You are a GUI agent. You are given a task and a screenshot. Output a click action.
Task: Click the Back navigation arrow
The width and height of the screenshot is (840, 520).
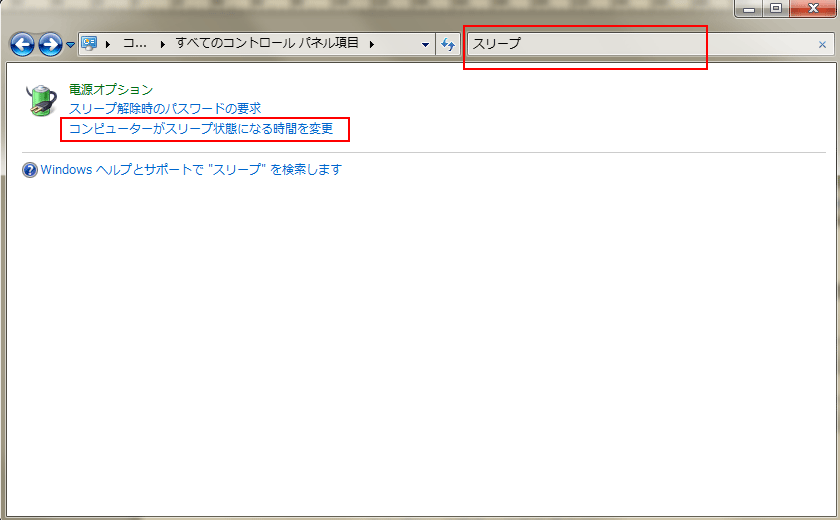coord(22,44)
